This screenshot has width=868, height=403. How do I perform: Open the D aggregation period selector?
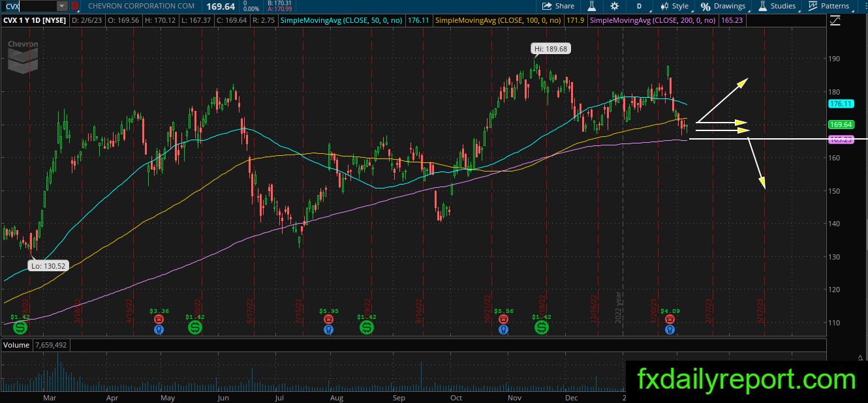pyautogui.click(x=639, y=6)
